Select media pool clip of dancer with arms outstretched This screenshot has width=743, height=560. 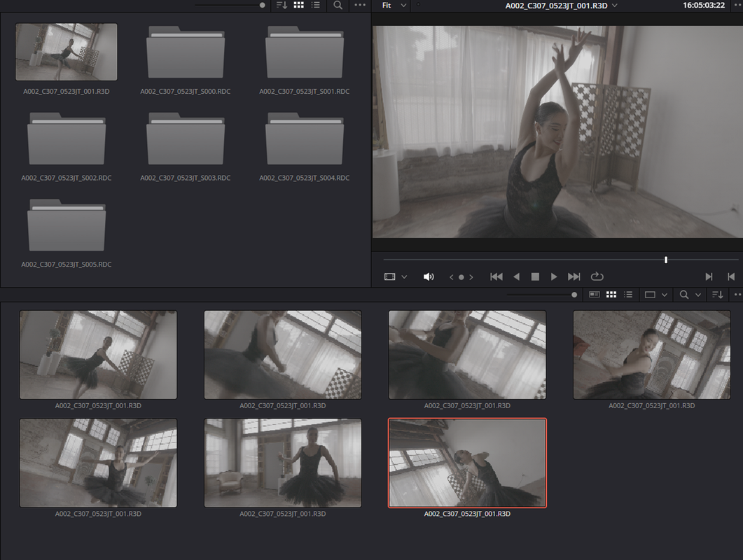click(x=98, y=463)
